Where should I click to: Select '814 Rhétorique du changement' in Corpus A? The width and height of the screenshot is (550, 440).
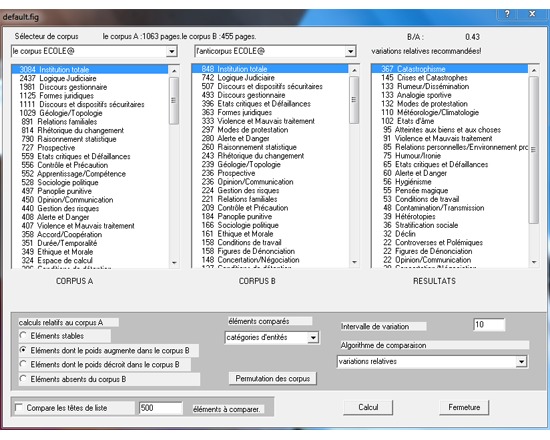pos(90,130)
